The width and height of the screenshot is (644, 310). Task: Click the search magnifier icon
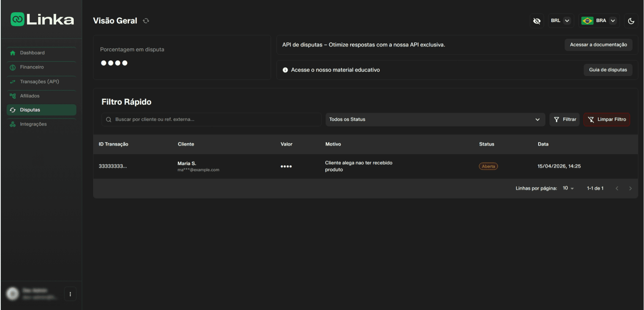pos(108,119)
